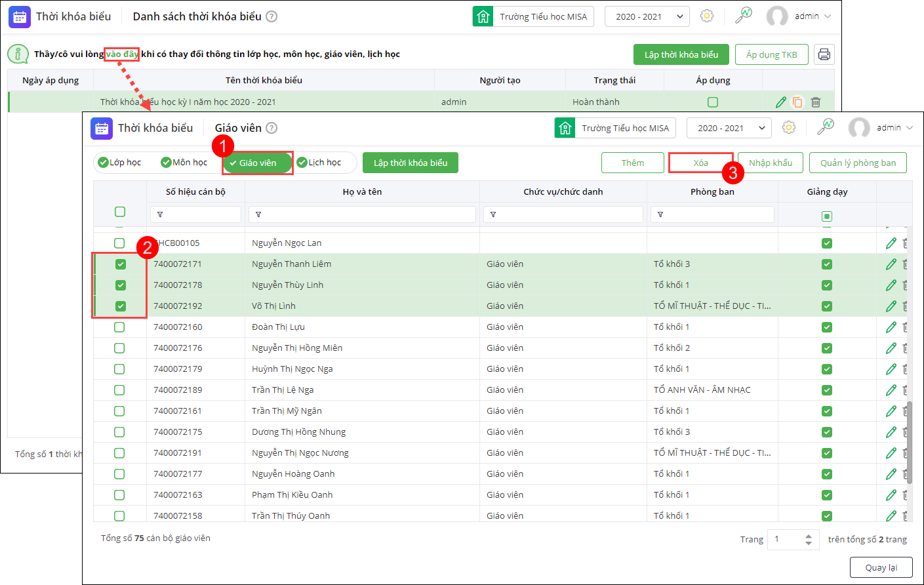Image resolution: width=924 pixels, height=585 pixels.
Task: Click the printer icon next to Áp dụng TKB
Action: 824,54
